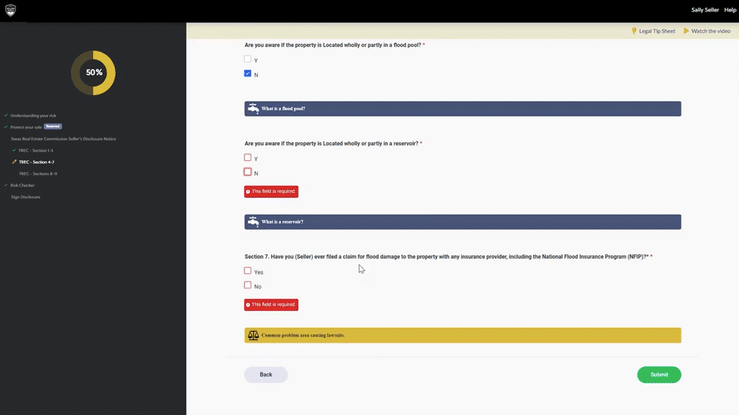Viewport: 739px width, 415px height.
Task: Open Protect your sale step
Action: (26, 127)
